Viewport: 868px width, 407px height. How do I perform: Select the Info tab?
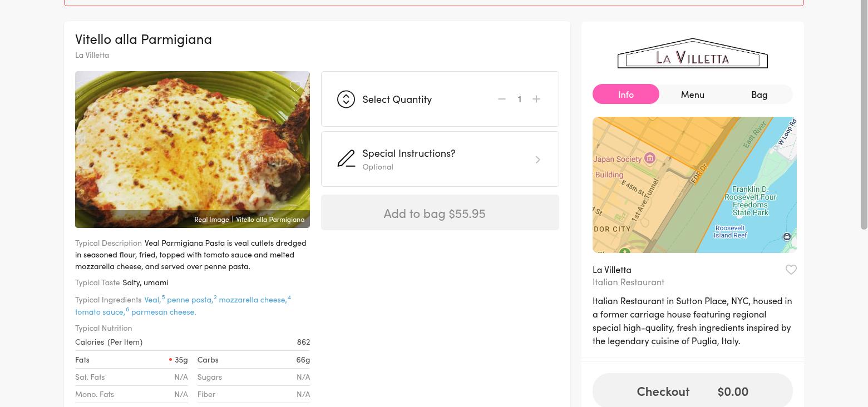pos(625,95)
